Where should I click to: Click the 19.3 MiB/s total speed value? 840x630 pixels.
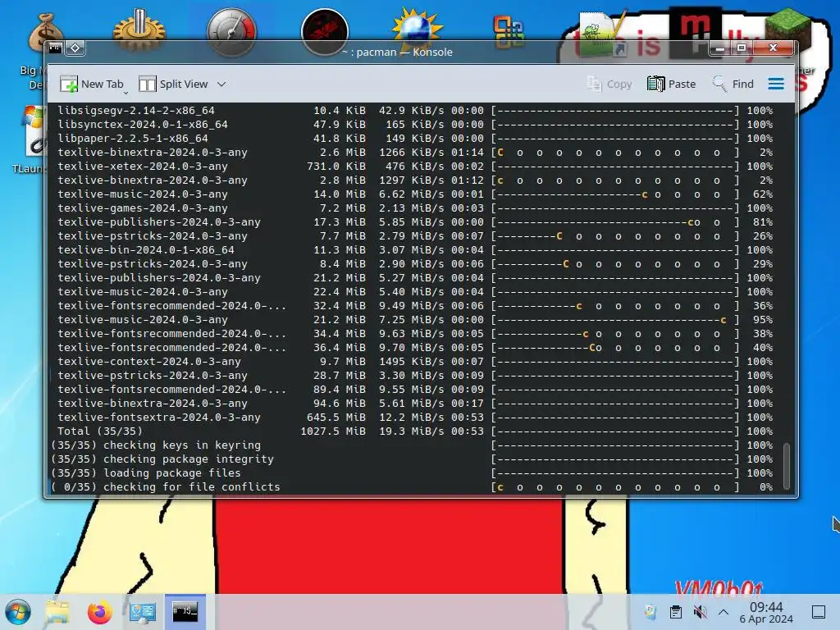(x=412, y=431)
